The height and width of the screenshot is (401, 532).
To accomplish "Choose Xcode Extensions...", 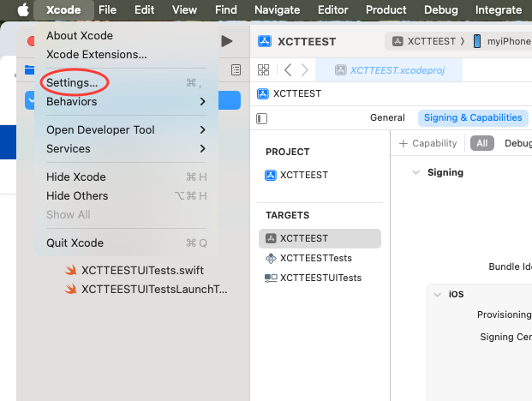I will [x=126, y=54].
